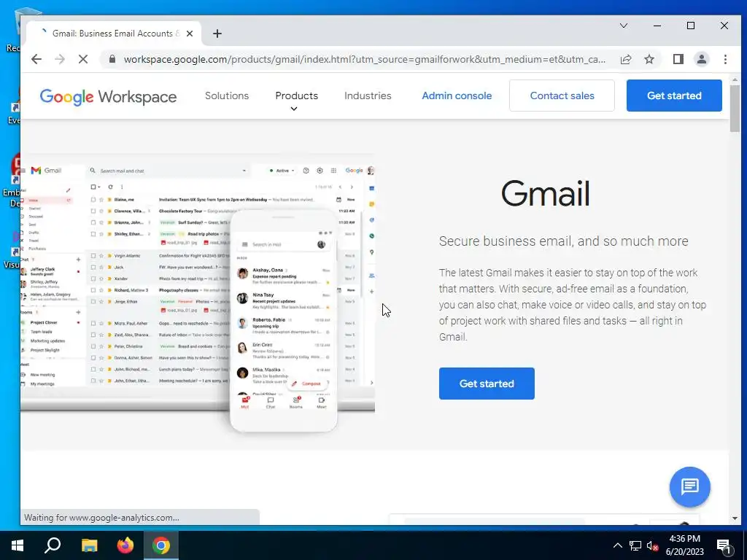
Task: Click Get started in the header
Action: (x=674, y=96)
